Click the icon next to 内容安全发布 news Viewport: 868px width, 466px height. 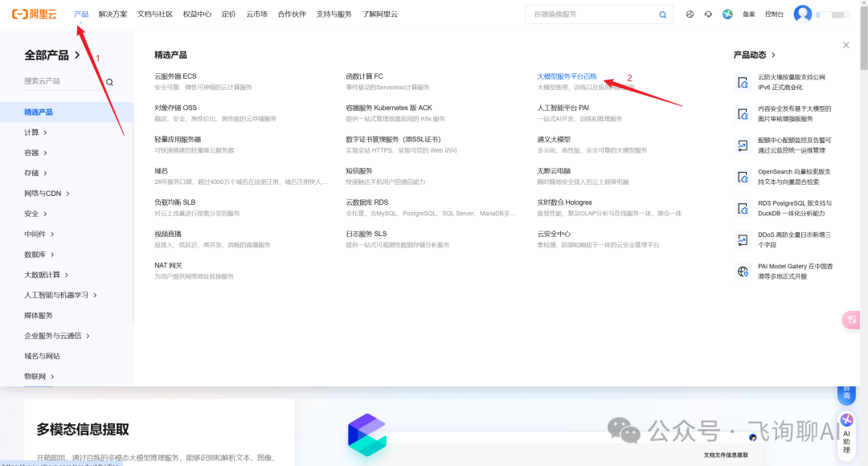743,114
